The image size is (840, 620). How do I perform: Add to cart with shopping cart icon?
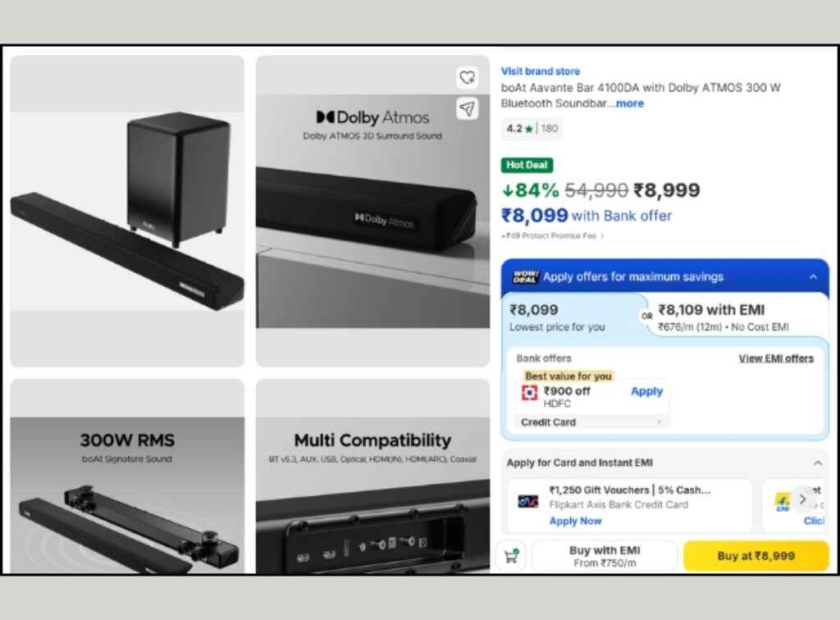pyautogui.click(x=512, y=556)
